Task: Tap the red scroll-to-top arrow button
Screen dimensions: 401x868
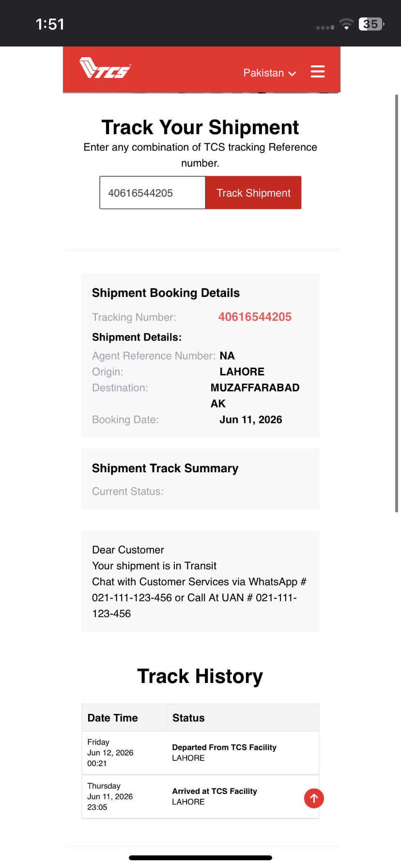Action: click(x=314, y=798)
